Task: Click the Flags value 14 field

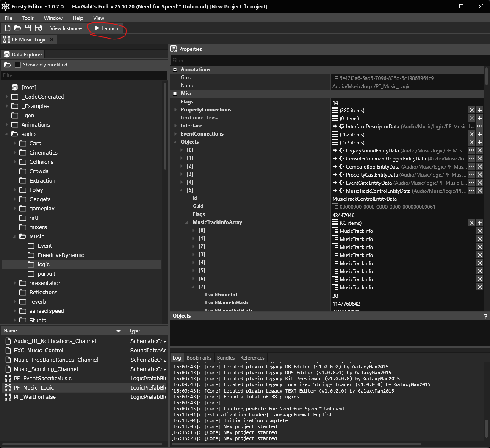Action: pos(407,102)
